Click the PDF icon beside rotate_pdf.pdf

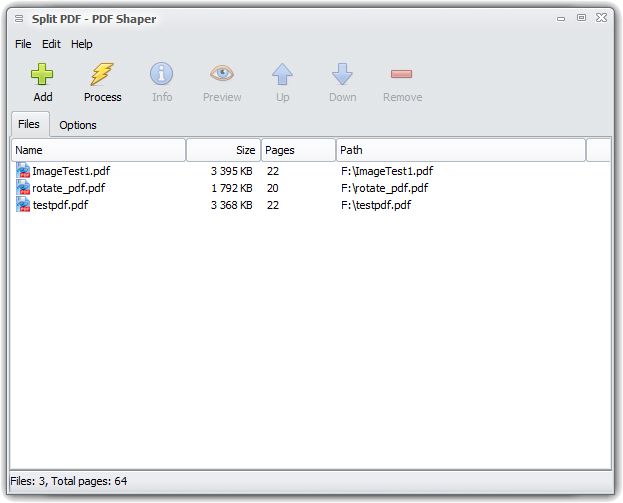tap(23, 187)
